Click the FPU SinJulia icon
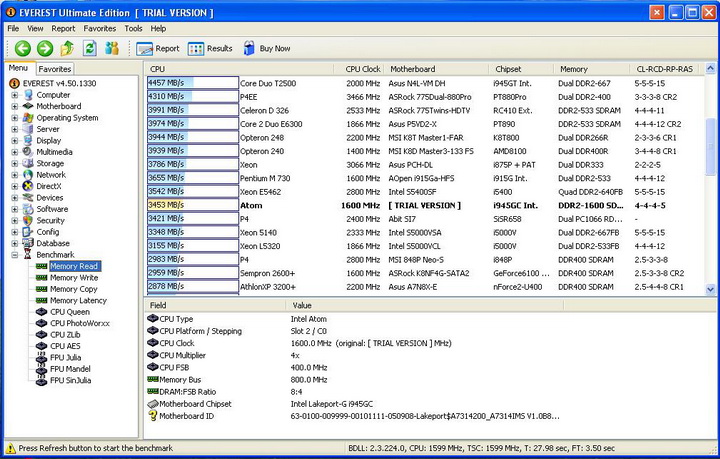 click(41, 381)
